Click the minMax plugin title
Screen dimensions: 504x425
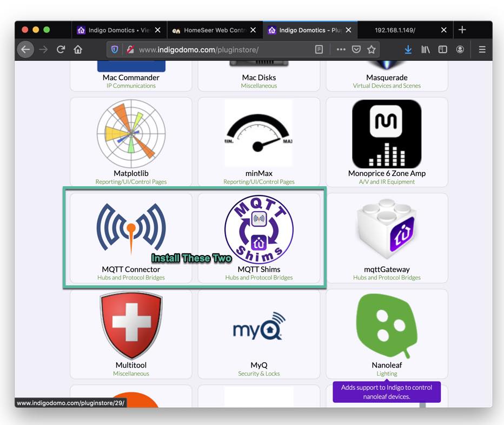(258, 173)
